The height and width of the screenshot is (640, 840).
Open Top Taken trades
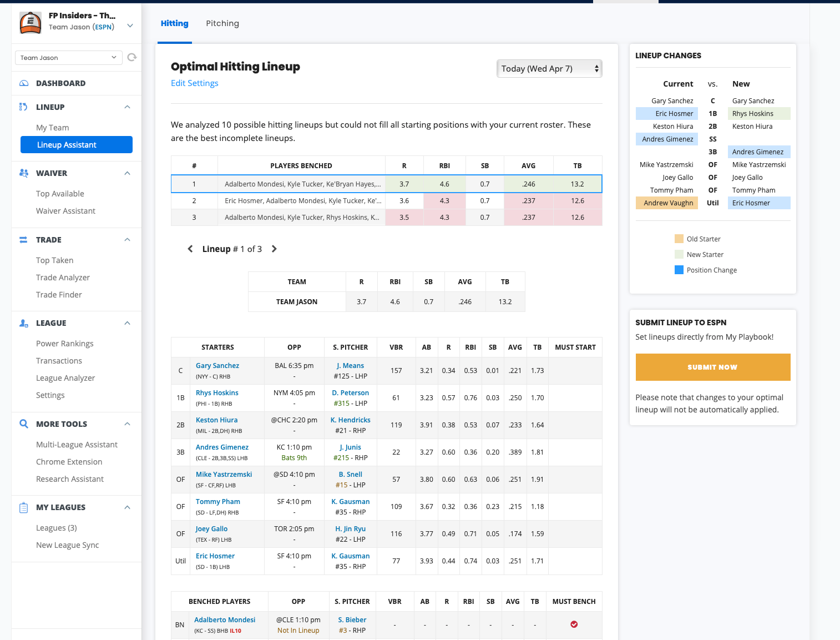coord(54,260)
